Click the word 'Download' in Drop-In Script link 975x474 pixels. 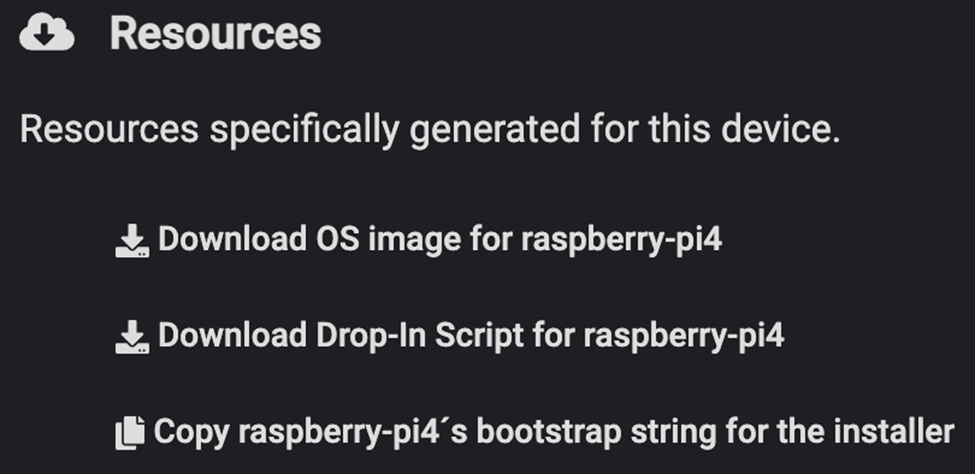coord(232,335)
